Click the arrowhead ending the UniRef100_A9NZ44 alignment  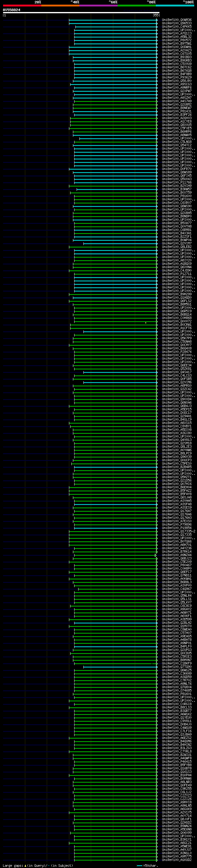click(x=156, y=555)
